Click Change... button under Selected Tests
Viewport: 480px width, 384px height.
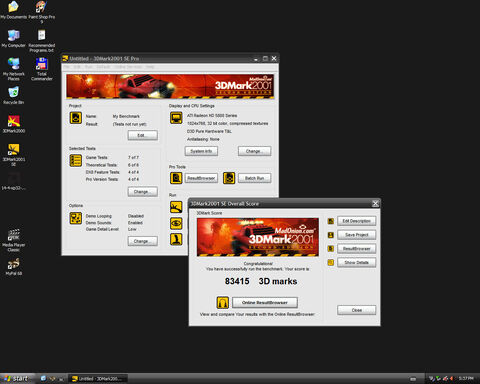click(x=143, y=192)
